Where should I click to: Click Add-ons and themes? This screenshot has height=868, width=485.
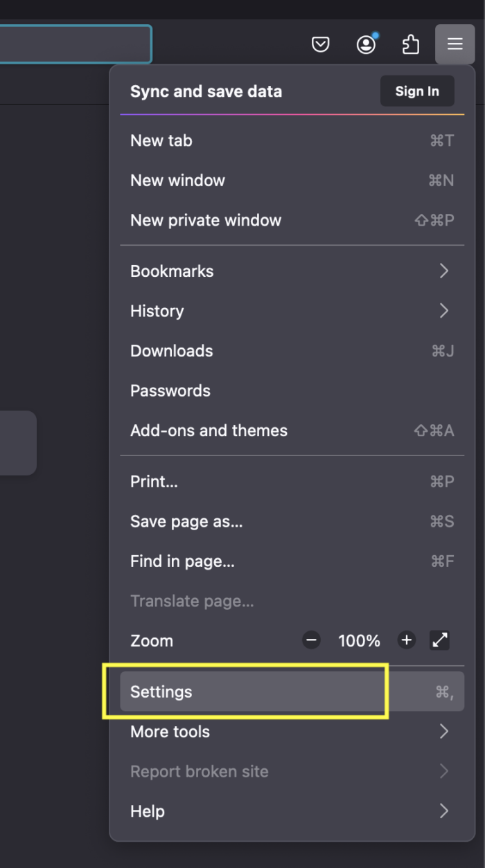[x=209, y=431]
